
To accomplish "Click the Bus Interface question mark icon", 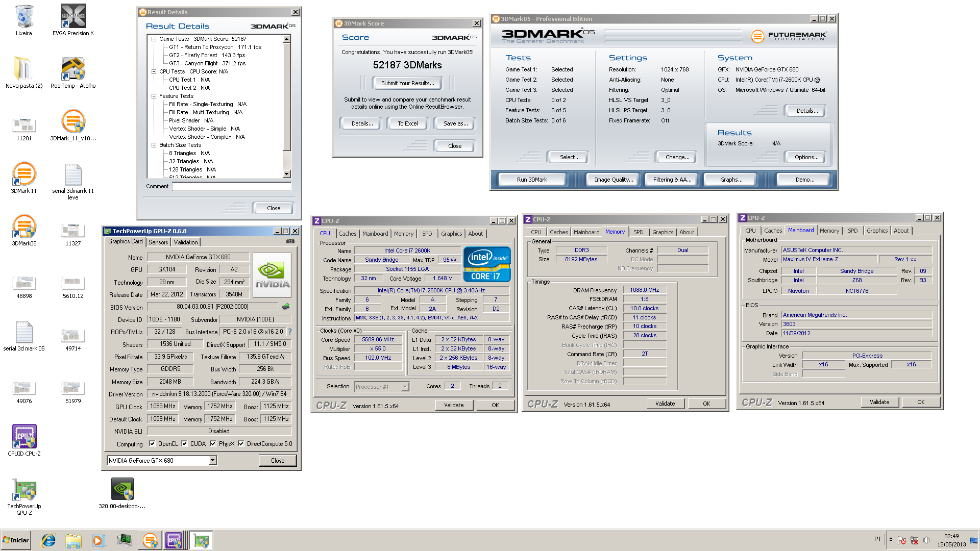I will 289,332.
